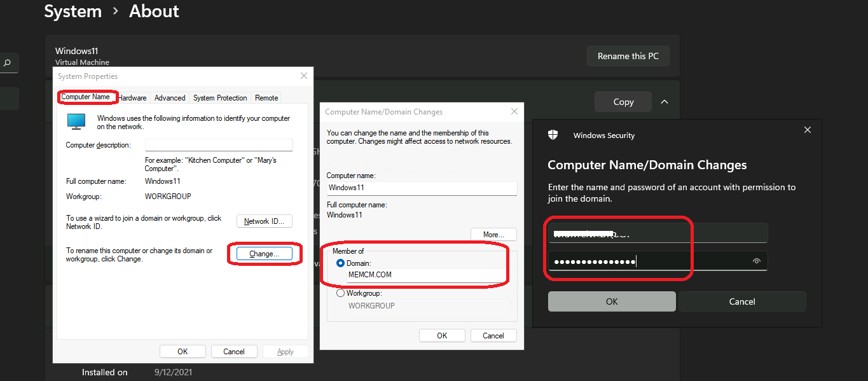Click the Copy button in About
This screenshot has width=868, height=381.
click(x=623, y=102)
